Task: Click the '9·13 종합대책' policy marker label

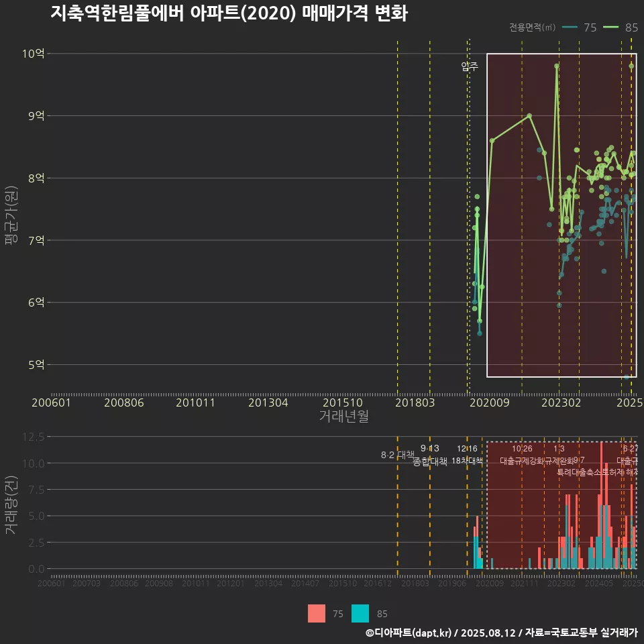Action: click(x=429, y=455)
